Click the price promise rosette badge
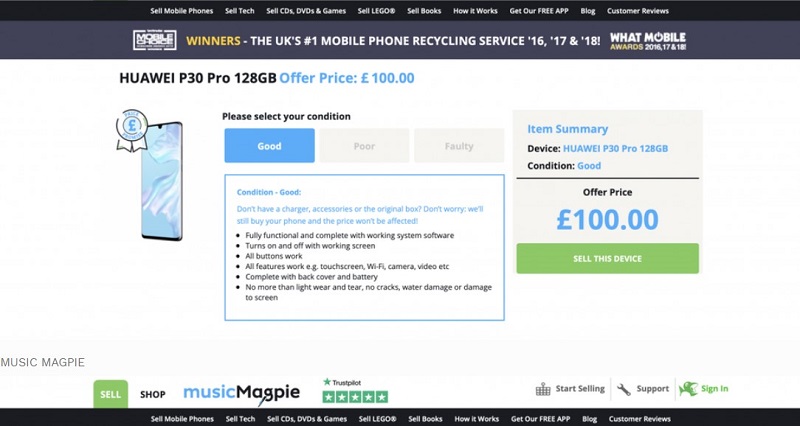The width and height of the screenshot is (800, 426). 130,132
